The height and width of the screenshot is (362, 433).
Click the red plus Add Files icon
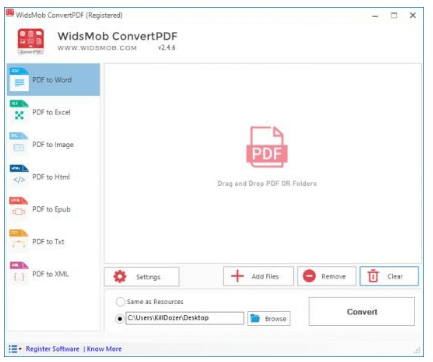pos(237,276)
